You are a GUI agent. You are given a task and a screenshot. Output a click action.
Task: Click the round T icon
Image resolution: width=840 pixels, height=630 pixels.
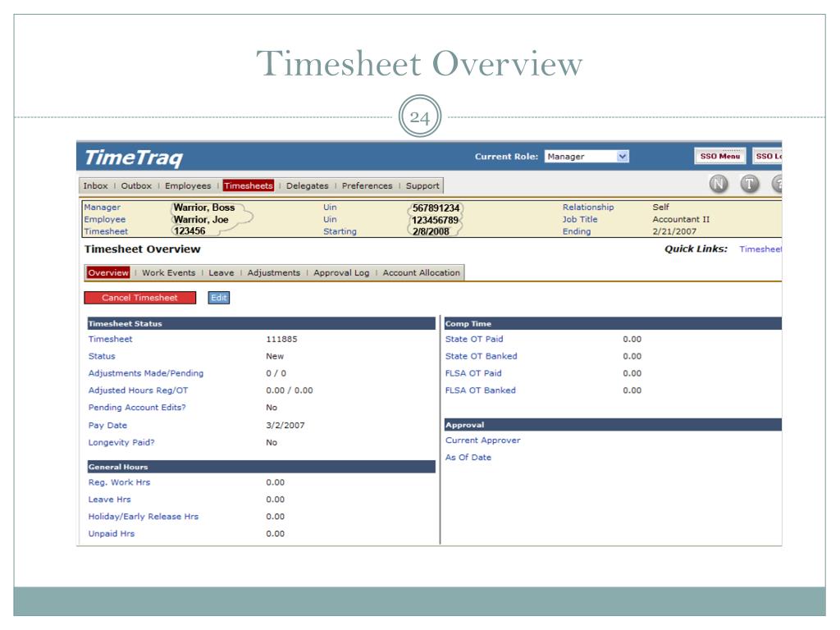(750, 185)
